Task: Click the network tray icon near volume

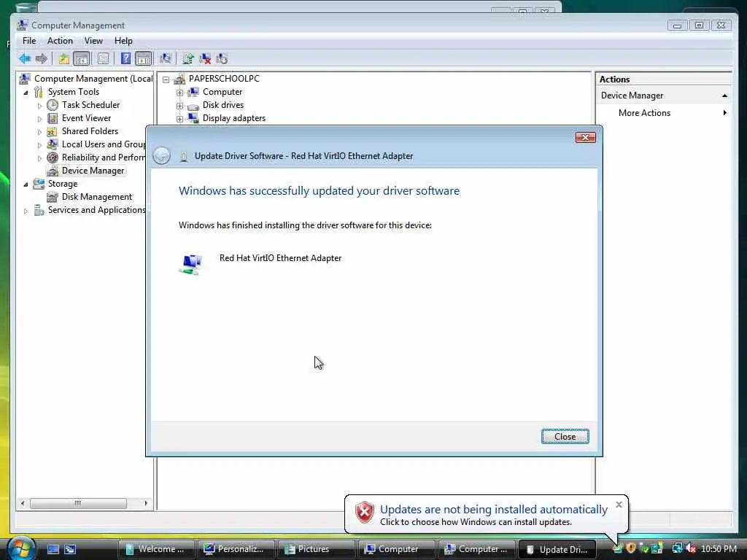Action: [677, 548]
